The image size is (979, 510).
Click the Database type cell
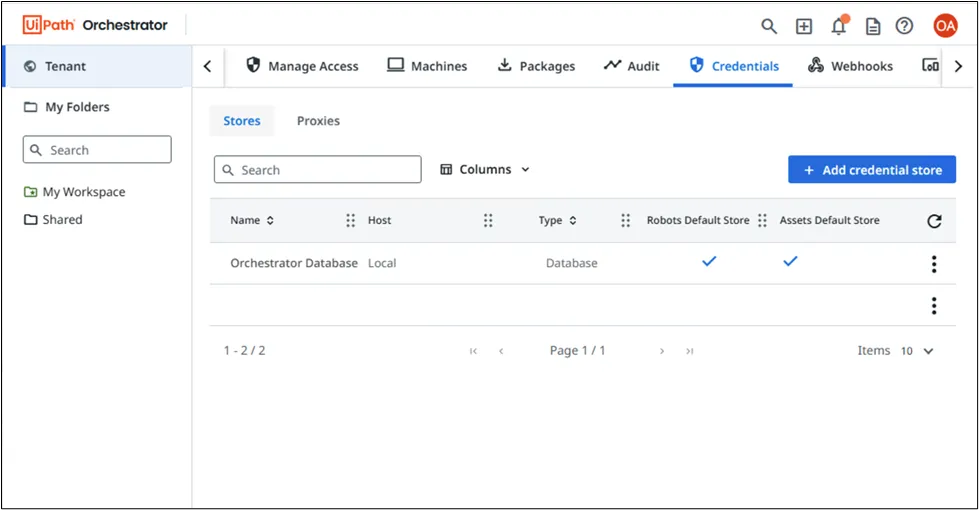pyautogui.click(x=571, y=263)
